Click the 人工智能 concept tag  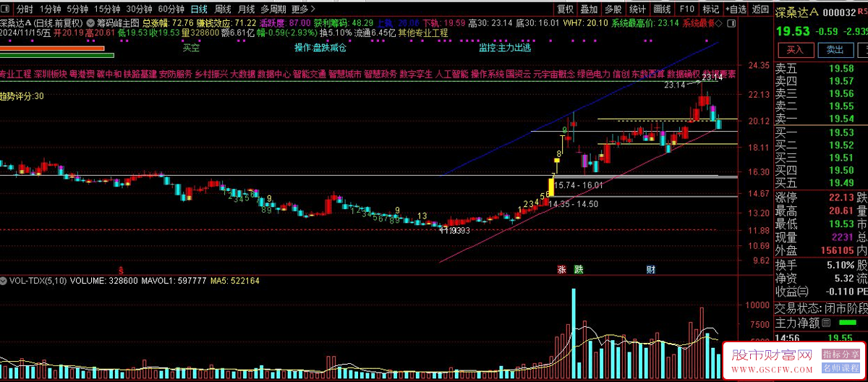[451, 74]
